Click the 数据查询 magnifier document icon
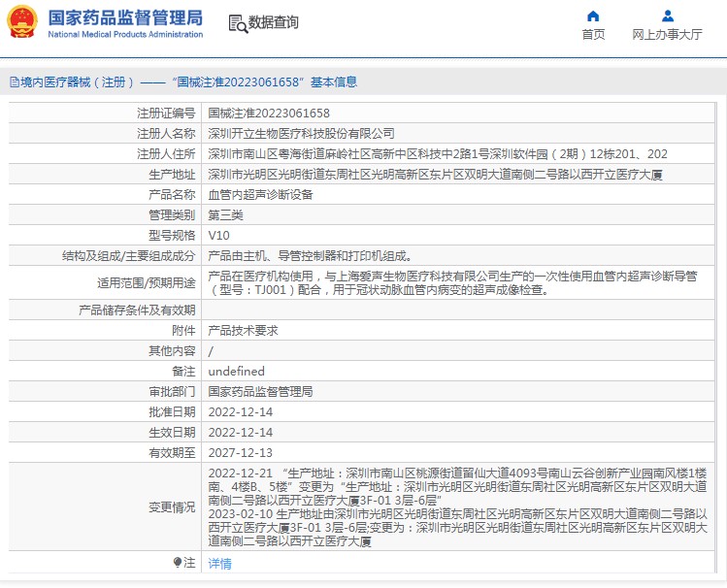The height and width of the screenshot is (588, 727). tap(237, 22)
